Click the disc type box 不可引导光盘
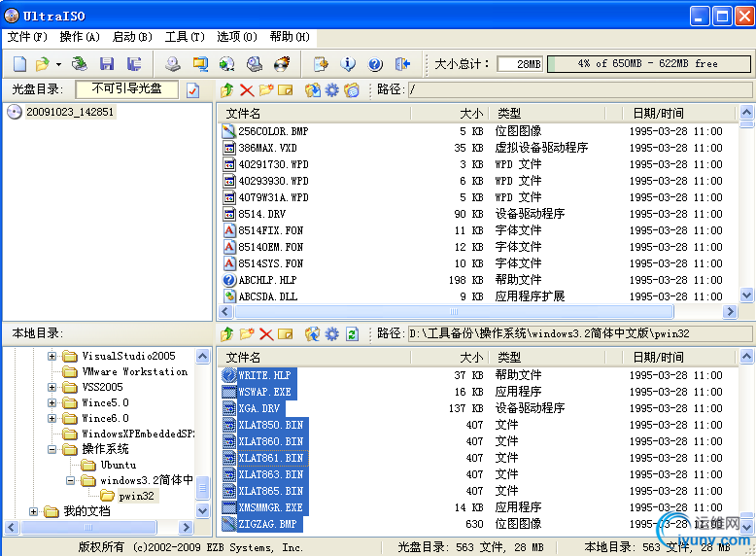Image resolution: width=756 pixels, height=556 pixels. 126,89
